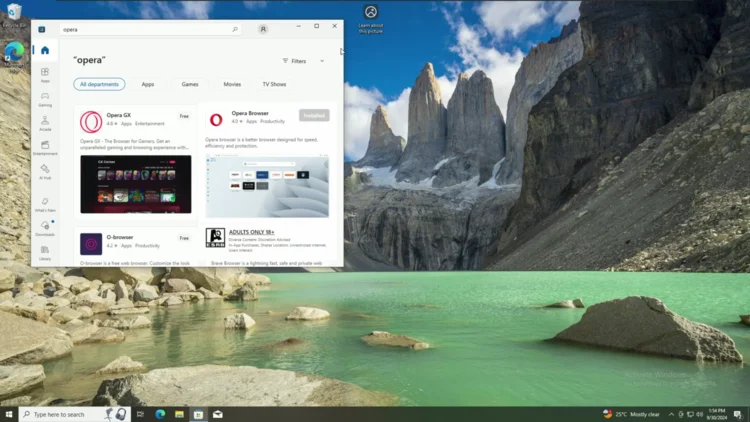Open the Mail app from the taskbar
This screenshot has width=750, height=422.
pyautogui.click(x=218, y=414)
